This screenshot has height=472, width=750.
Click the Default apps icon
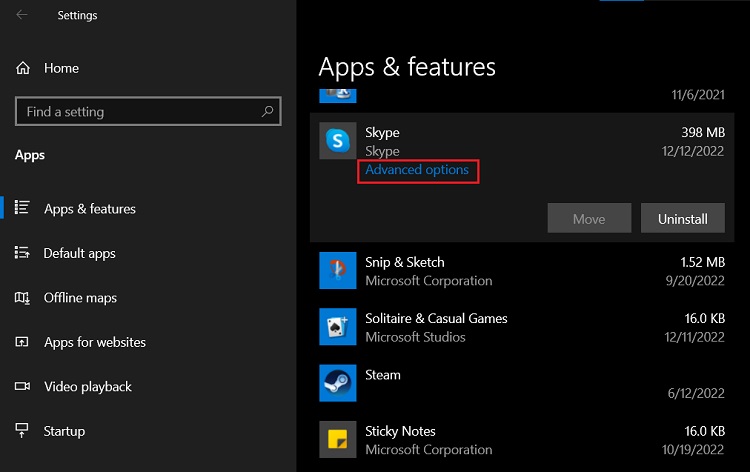point(22,252)
